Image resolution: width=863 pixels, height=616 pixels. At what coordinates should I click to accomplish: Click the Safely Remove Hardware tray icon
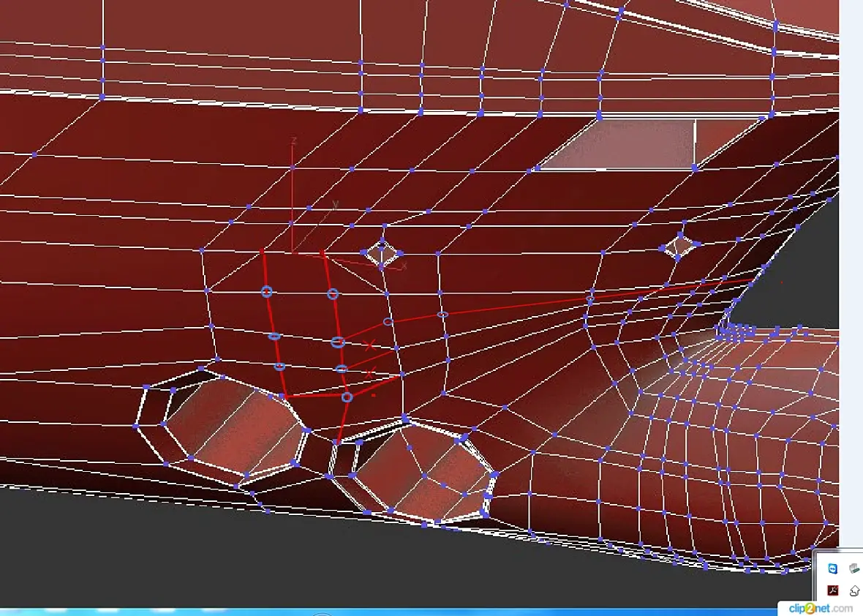(854, 568)
